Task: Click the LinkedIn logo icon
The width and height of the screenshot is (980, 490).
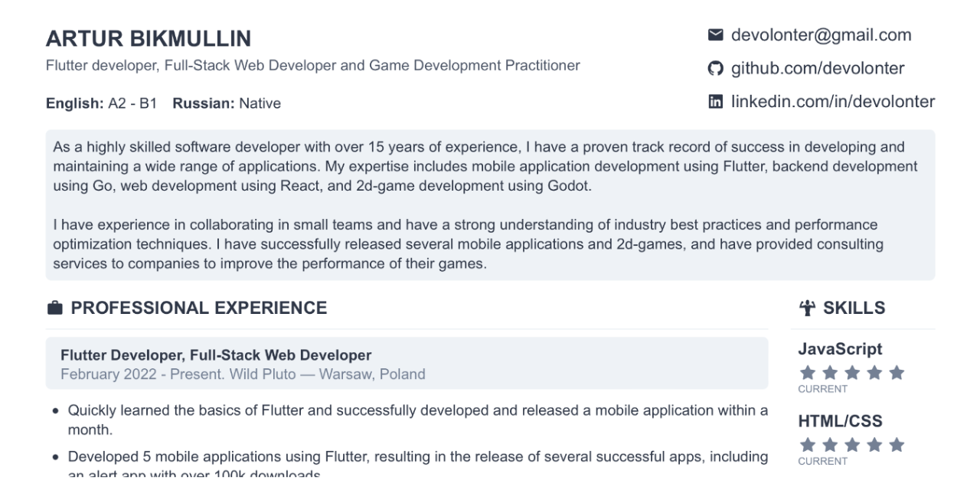Action: coord(715,102)
